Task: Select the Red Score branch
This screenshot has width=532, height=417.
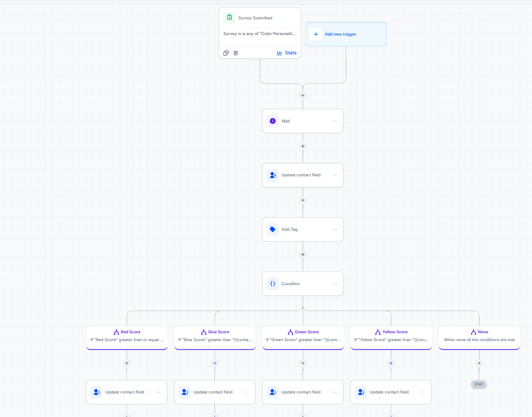Action: (x=127, y=337)
